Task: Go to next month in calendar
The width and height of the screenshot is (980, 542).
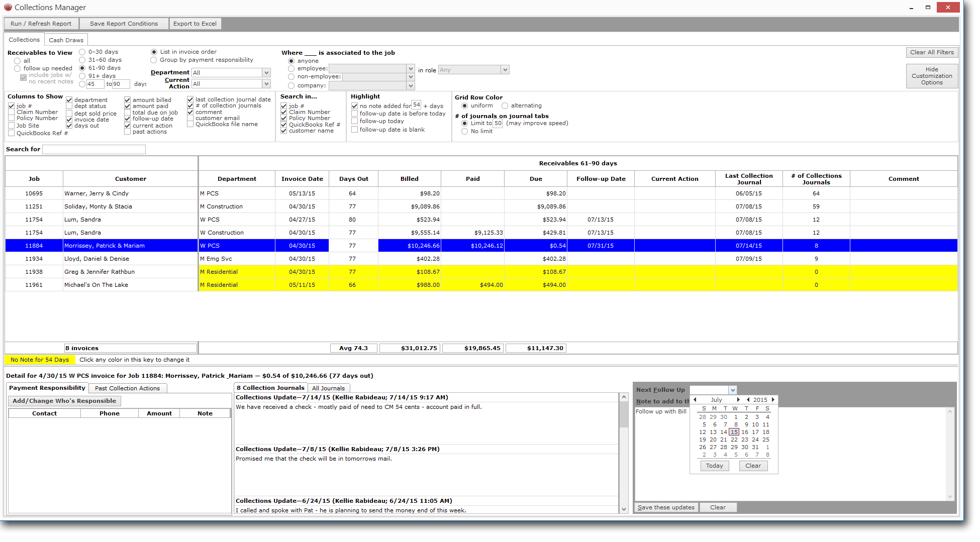Action: (738, 400)
